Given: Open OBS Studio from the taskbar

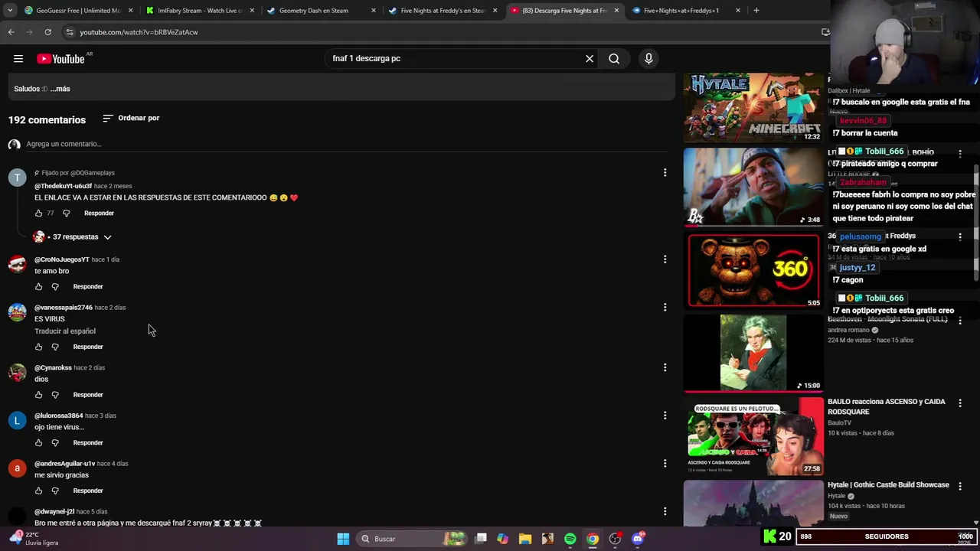Looking at the screenshot, I should click(x=615, y=539).
